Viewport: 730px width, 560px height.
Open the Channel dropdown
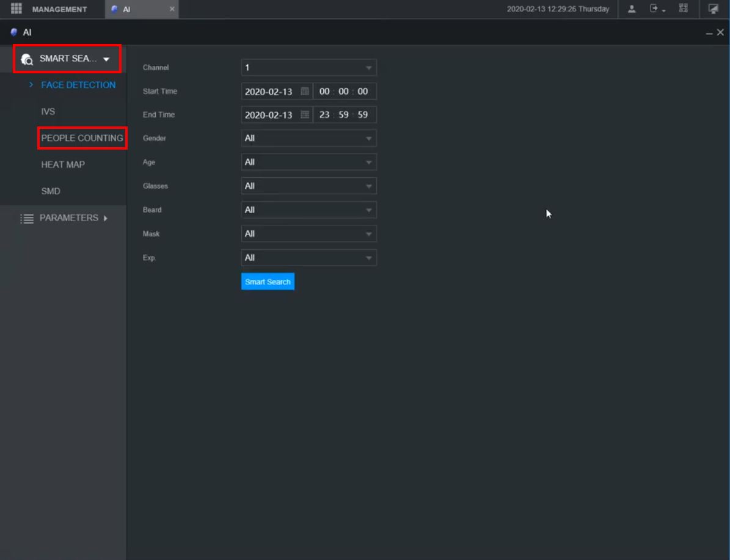tap(308, 68)
